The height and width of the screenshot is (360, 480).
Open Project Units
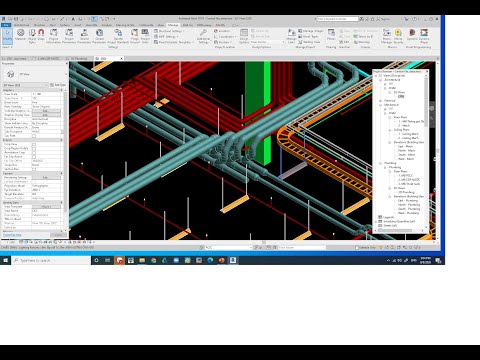coord(145,36)
